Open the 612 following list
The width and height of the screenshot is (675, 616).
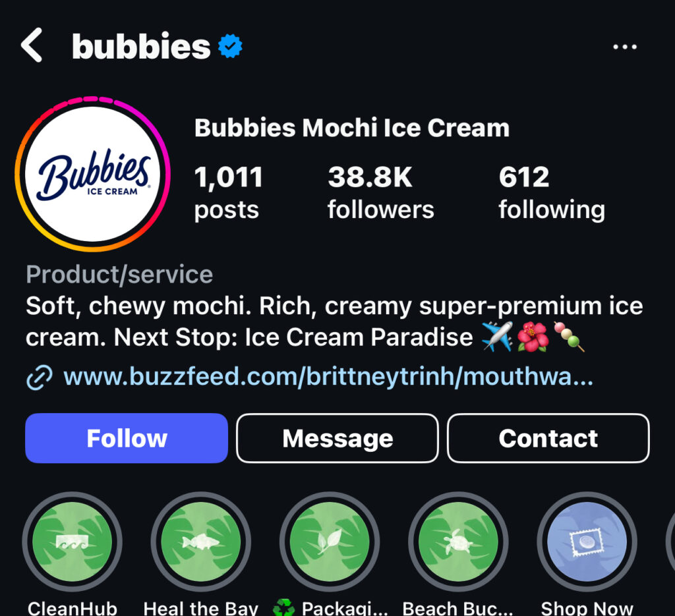tap(552, 193)
